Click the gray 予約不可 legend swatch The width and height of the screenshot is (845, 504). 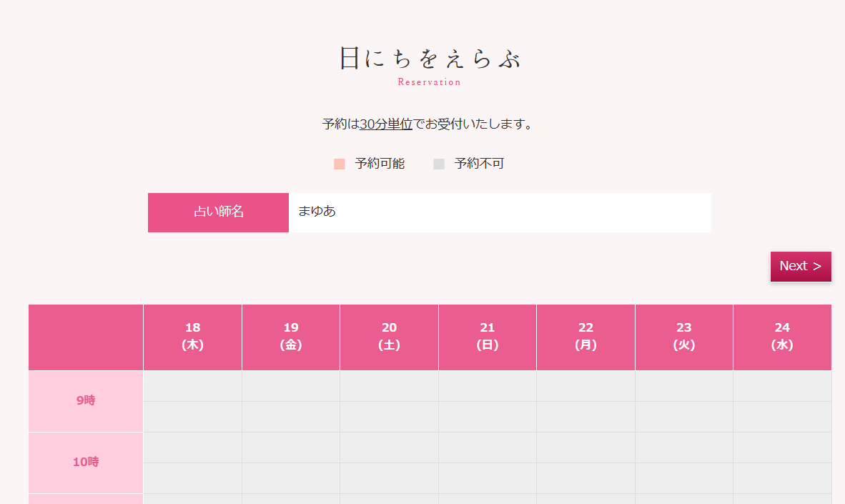point(439,164)
